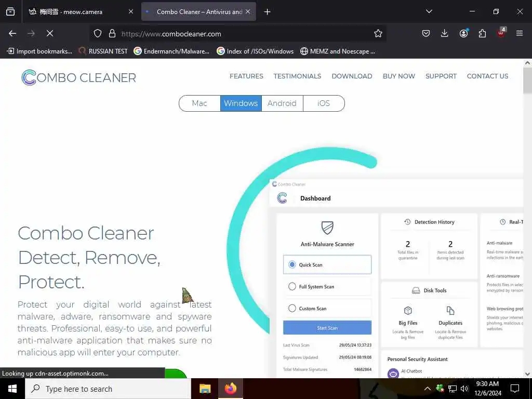Open the FEATURES nav item
This screenshot has width=532, height=399.
pos(246,76)
